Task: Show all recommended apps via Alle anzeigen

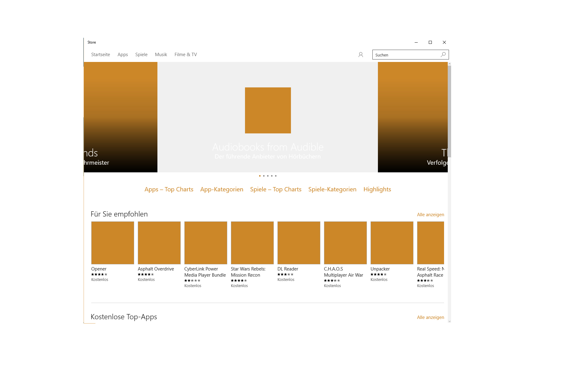Action: coord(430,215)
